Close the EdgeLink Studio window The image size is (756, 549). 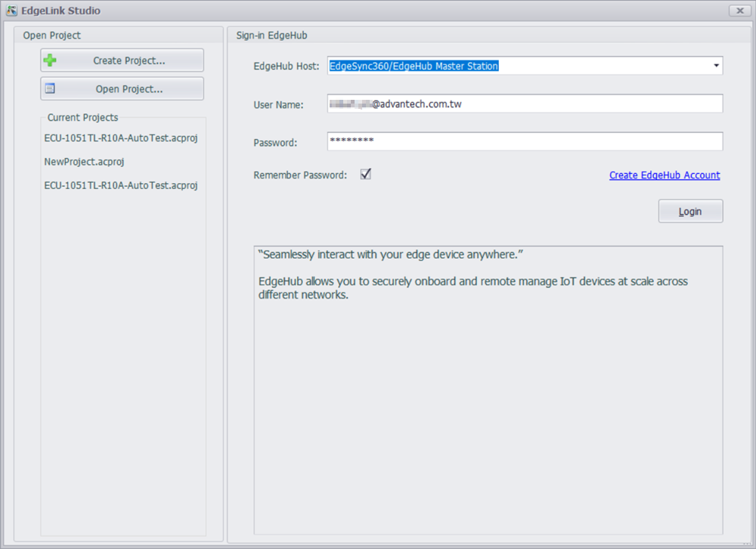739,11
